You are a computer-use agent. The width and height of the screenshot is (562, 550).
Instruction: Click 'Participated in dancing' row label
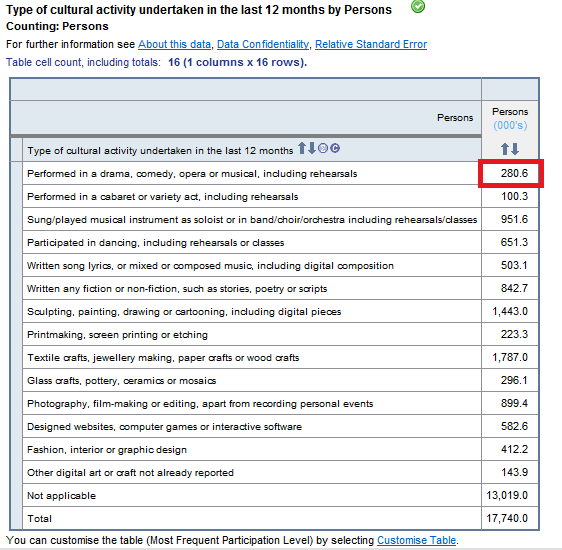[156, 243]
